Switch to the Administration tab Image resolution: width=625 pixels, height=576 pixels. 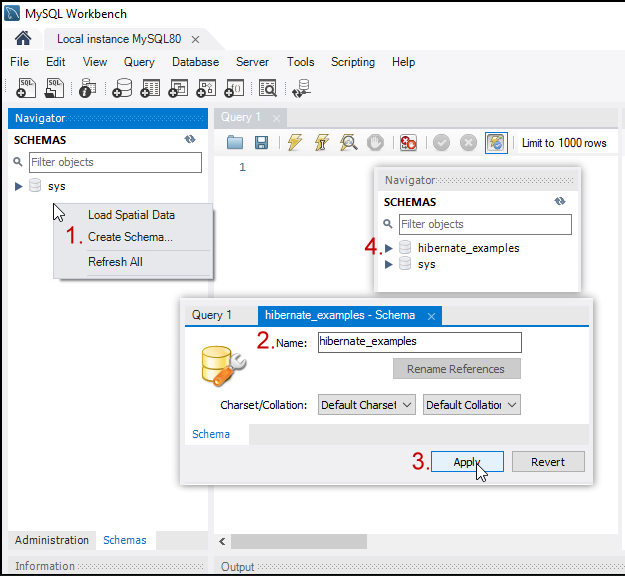coord(52,540)
